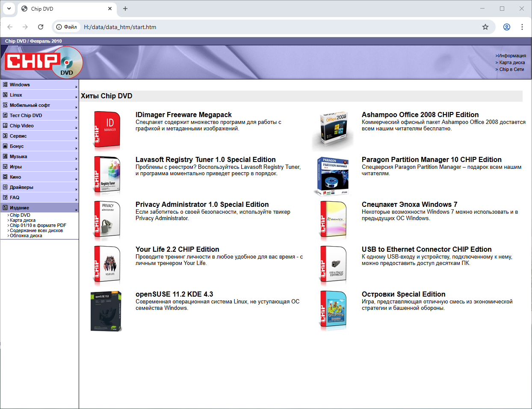This screenshot has width=532, height=409.
Task: Open the browser three-dot menu
Action: [x=522, y=27]
